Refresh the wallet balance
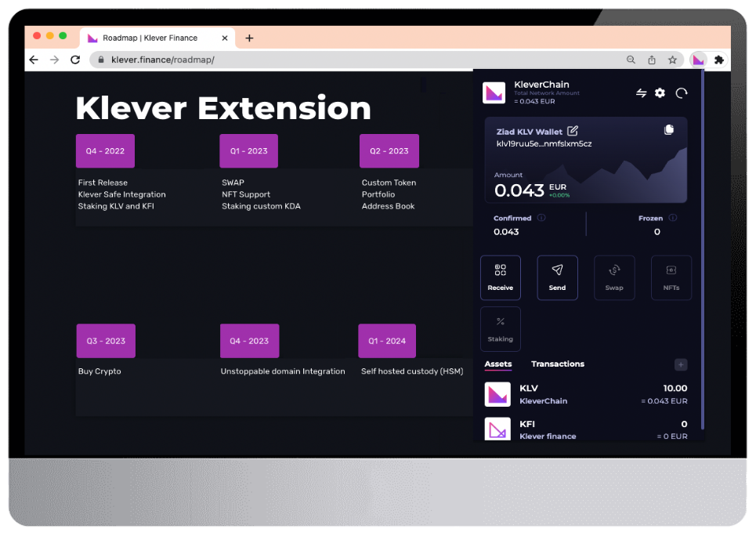Image resolution: width=756 pixels, height=536 pixels. point(681,92)
